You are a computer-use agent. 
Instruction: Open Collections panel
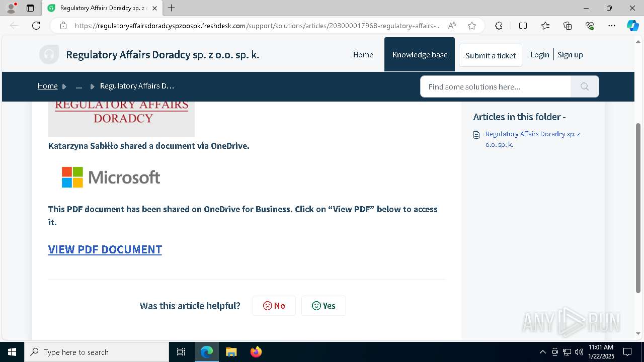click(x=568, y=26)
